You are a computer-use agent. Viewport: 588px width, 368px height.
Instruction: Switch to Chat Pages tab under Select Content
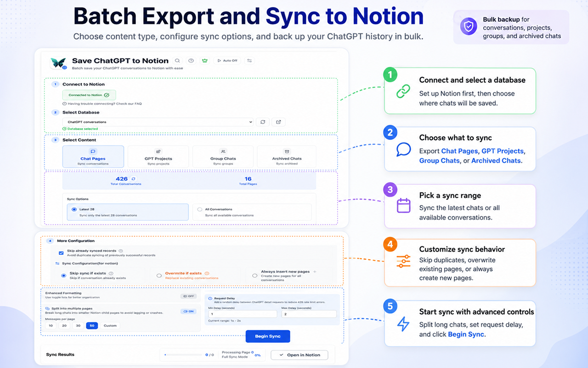[x=93, y=156]
